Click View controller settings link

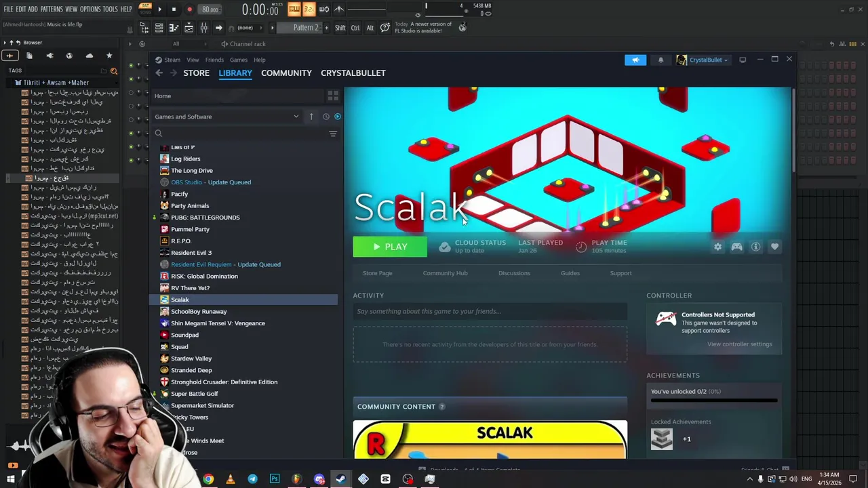739,344
